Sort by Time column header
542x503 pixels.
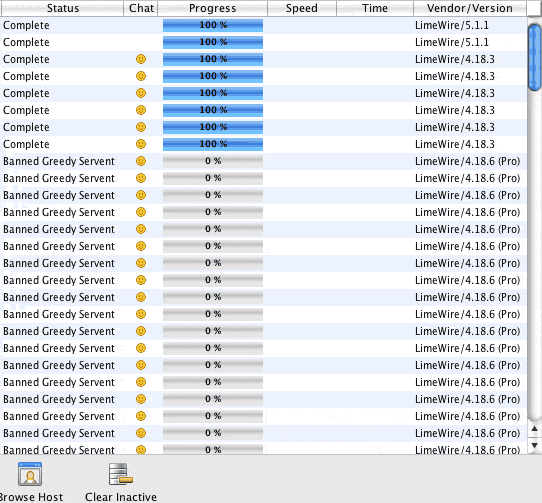[x=375, y=8]
